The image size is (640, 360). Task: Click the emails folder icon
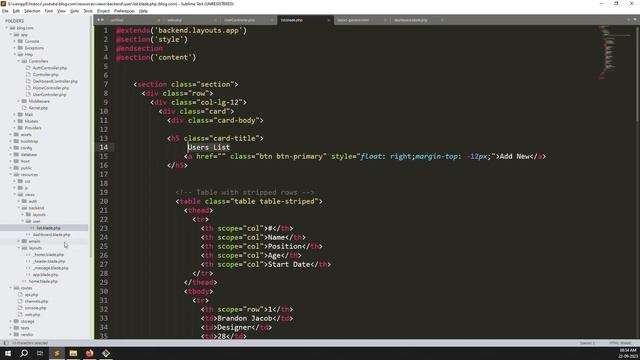point(24,241)
